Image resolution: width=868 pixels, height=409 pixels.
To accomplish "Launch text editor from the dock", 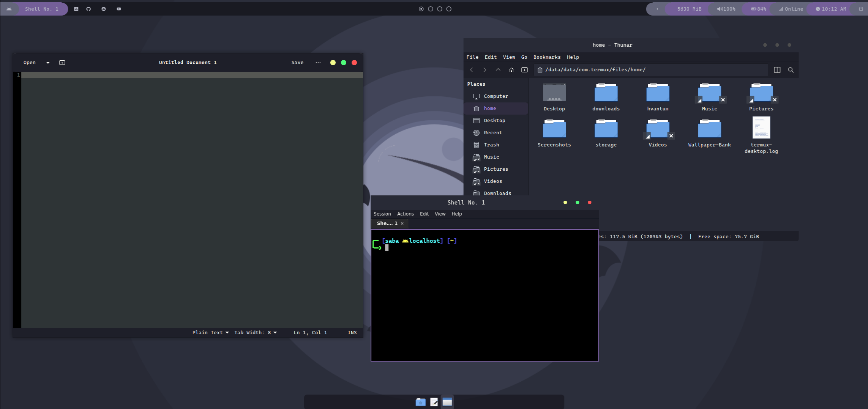I will click(434, 402).
